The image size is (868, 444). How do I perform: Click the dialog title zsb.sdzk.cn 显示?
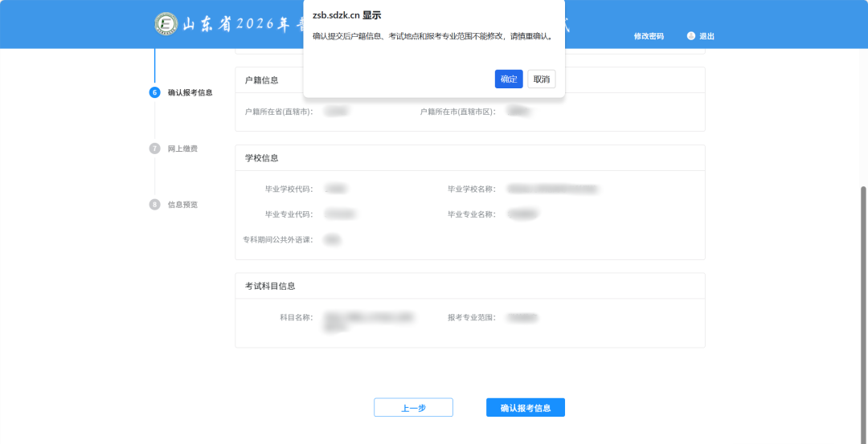click(x=346, y=15)
